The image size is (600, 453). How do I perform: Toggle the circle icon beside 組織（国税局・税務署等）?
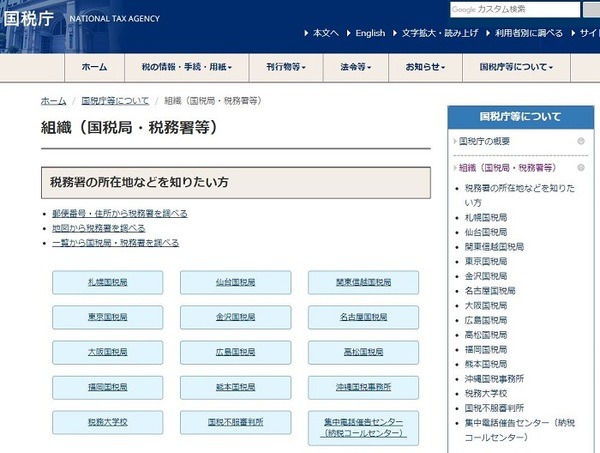pyautogui.click(x=581, y=168)
